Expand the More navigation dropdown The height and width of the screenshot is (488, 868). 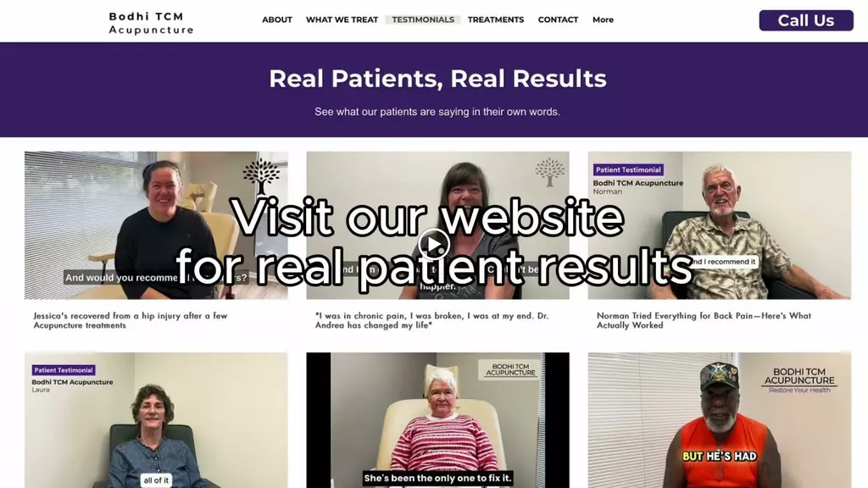point(603,20)
